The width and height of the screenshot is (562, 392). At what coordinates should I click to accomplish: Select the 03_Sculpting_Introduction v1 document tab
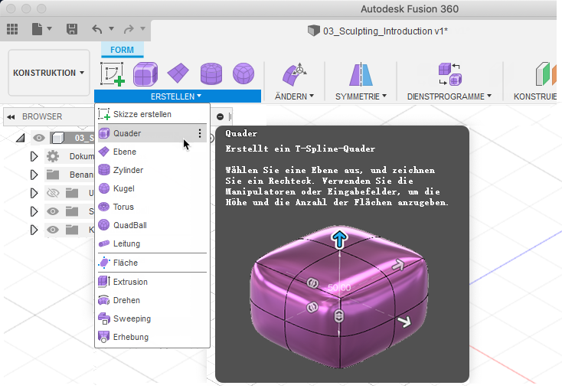378,31
